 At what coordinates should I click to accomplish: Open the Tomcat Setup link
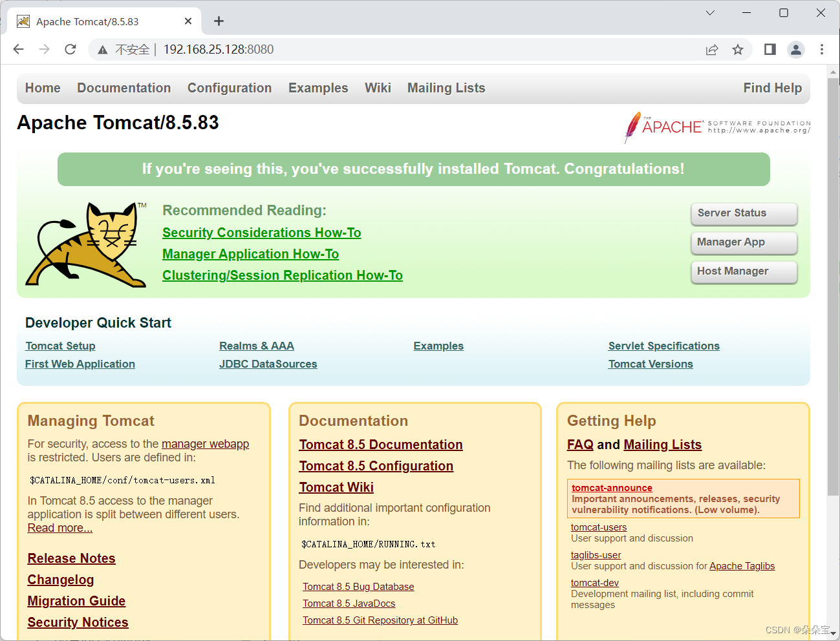coord(60,346)
